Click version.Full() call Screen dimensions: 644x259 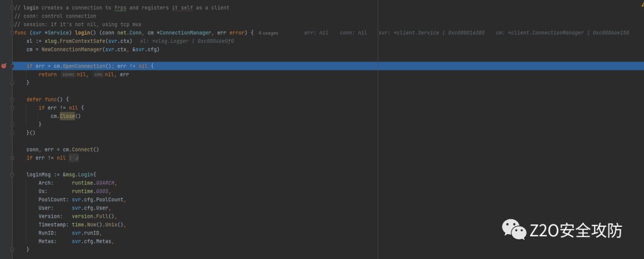pyautogui.click(x=93, y=216)
